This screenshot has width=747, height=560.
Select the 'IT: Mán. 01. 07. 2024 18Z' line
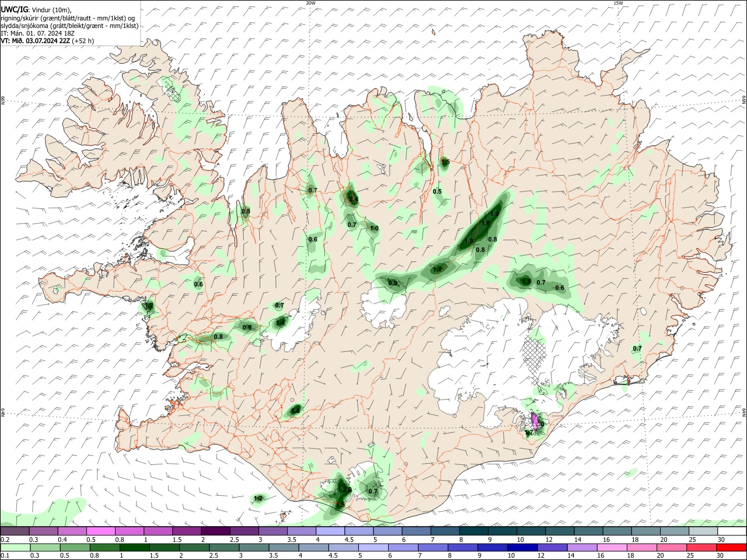click(x=37, y=33)
